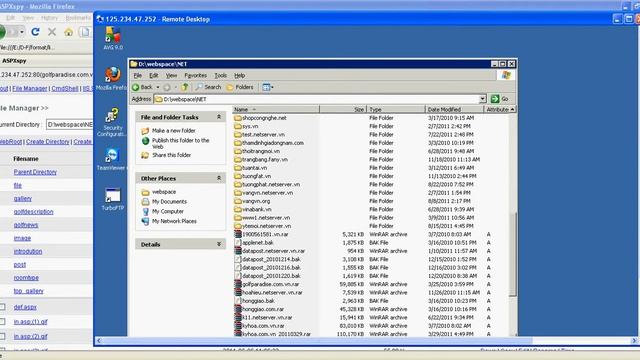Open webspace folder in Other Places
The width and height of the screenshot is (640, 360).
tap(164, 192)
